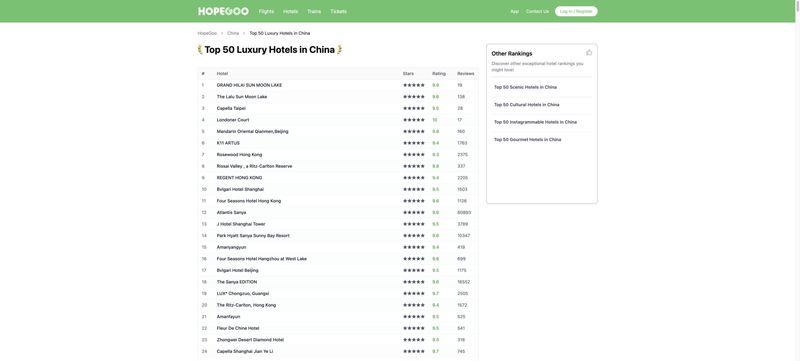
Task: Open Top 50 Instagrammable Hotels in China
Action: coord(535,122)
